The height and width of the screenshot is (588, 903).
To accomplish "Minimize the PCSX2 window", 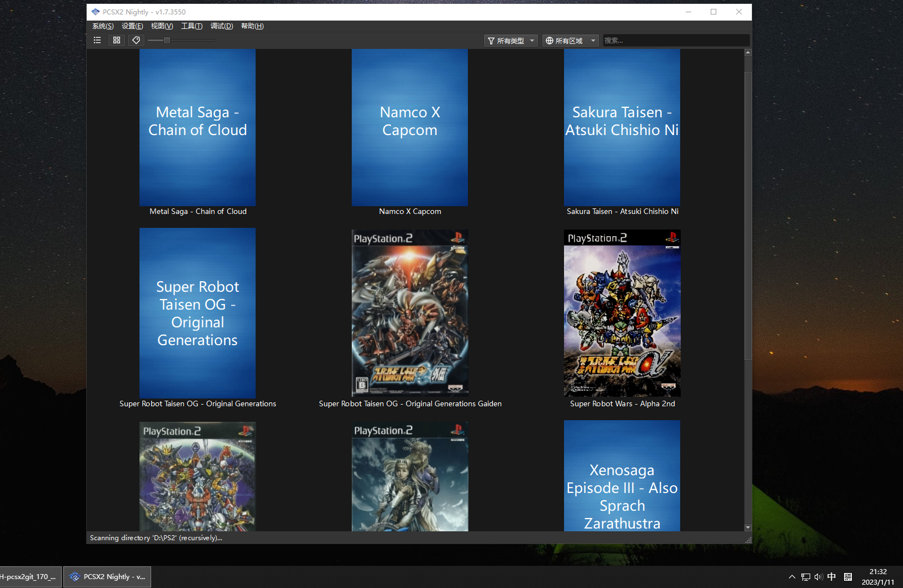I will coord(689,12).
